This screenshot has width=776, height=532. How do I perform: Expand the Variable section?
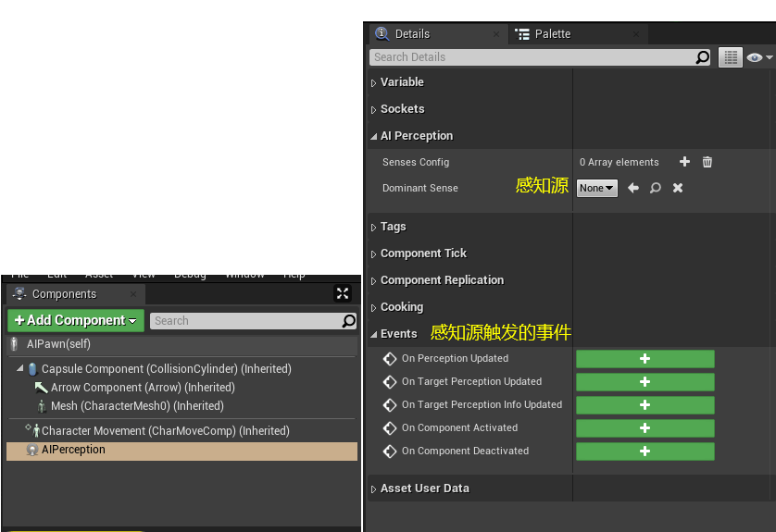click(374, 82)
